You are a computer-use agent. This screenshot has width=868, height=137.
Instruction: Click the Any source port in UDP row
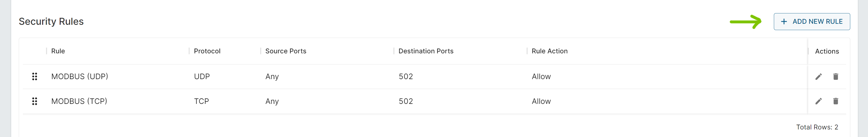pos(272,77)
